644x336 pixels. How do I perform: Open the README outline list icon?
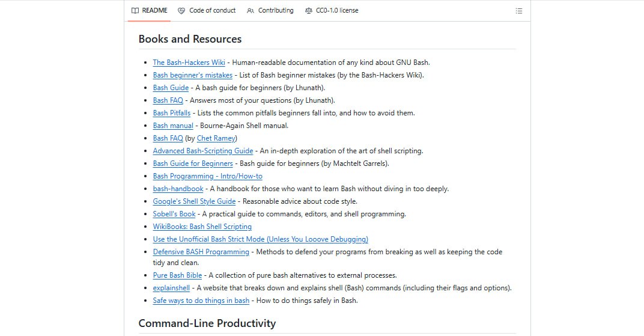519,11
